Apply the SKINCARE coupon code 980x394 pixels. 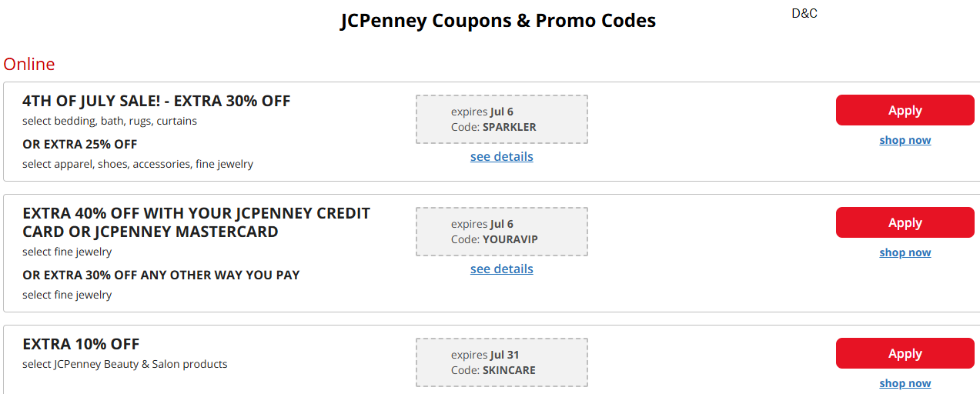[905, 353]
